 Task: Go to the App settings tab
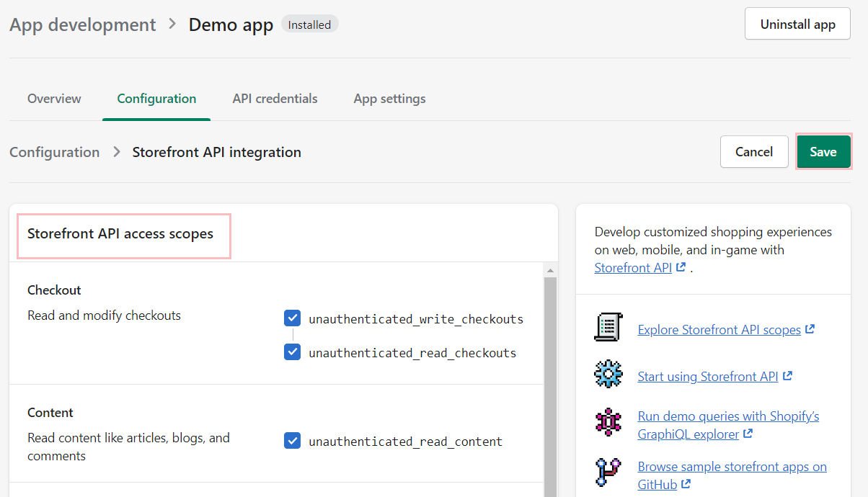pos(389,99)
